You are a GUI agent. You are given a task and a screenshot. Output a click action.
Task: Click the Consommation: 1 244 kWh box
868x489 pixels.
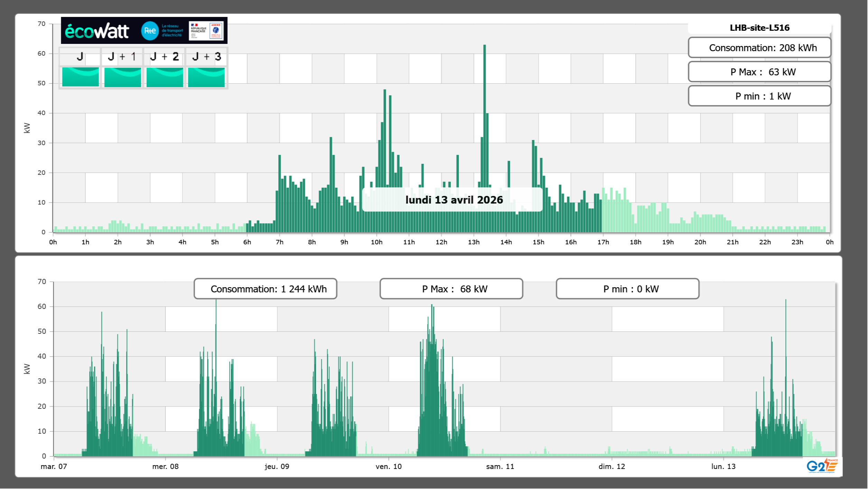(x=265, y=289)
